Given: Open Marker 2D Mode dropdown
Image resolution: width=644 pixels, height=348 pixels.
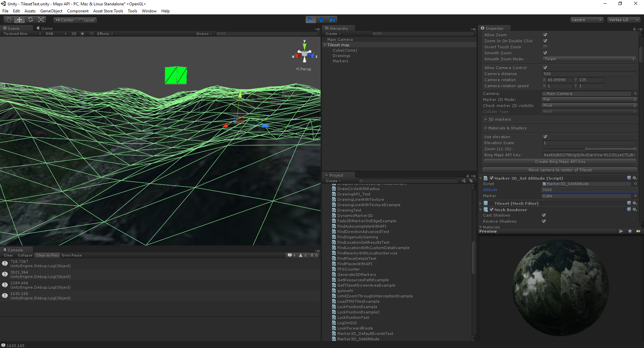Looking at the screenshot, I should (589, 100).
